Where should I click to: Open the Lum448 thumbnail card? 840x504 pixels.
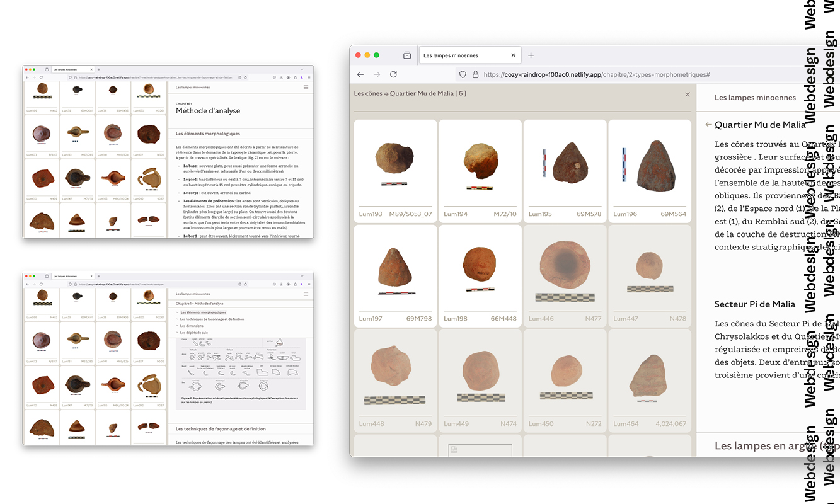click(x=396, y=381)
